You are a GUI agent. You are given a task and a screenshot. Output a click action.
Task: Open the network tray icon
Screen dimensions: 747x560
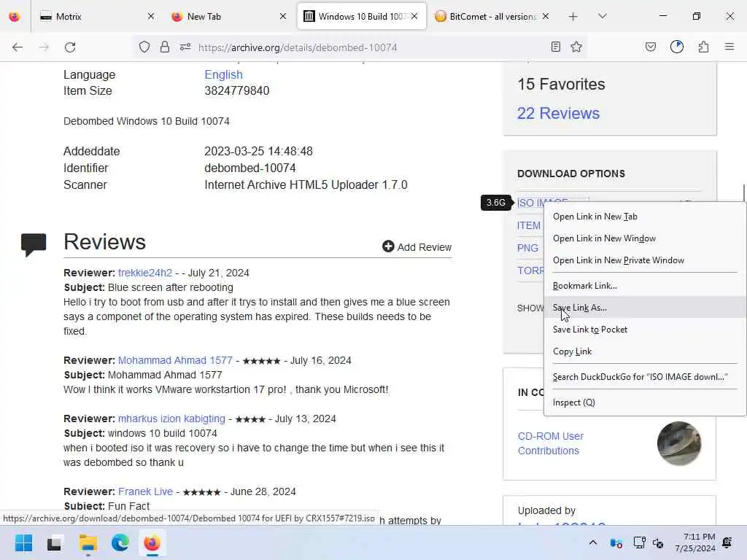click(x=639, y=542)
